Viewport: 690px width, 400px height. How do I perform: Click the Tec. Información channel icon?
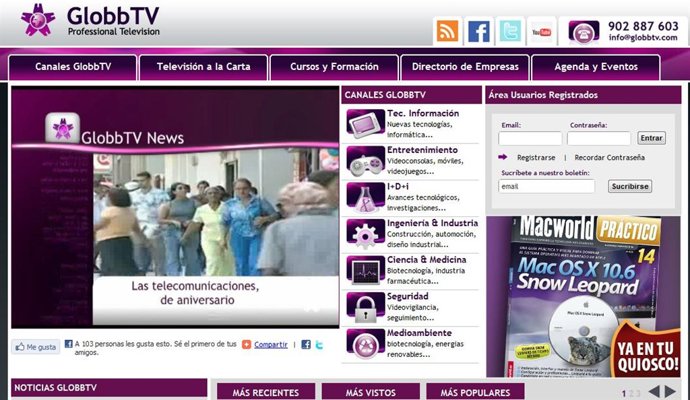tap(361, 121)
